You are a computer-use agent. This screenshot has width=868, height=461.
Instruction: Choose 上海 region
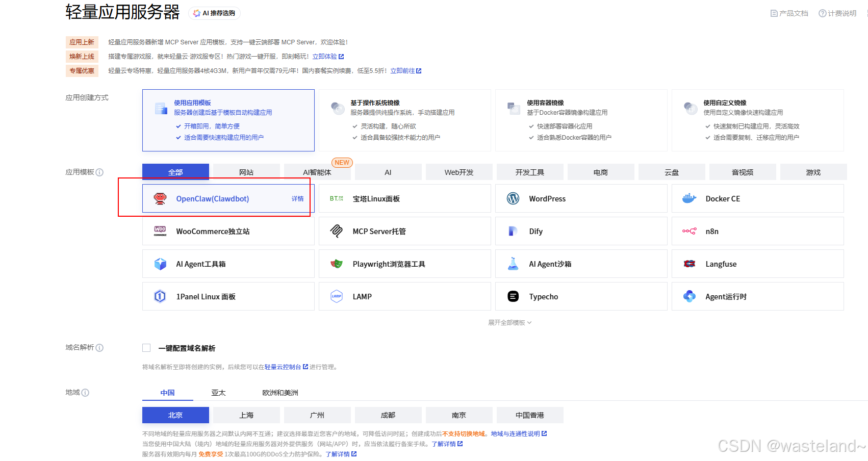point(246,415)
